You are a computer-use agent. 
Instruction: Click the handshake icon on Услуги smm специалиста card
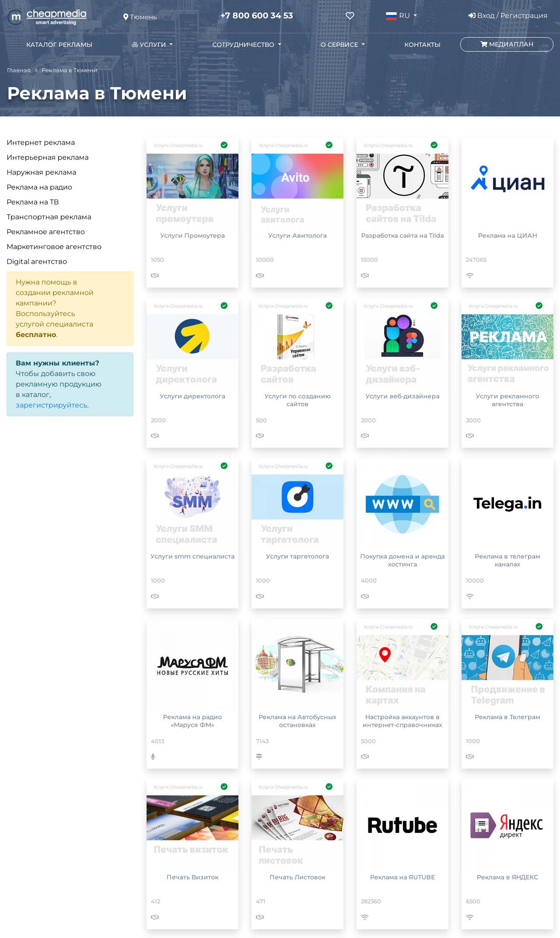[x=155, y=596]
